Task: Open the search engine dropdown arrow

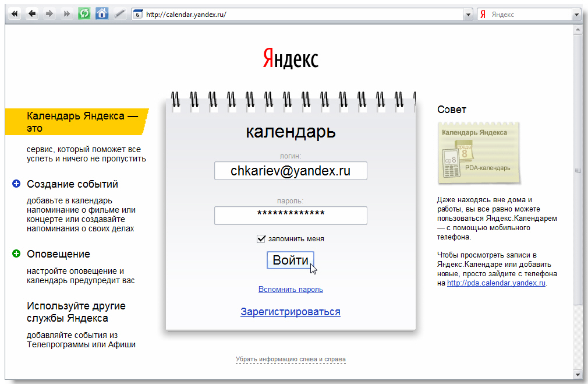Action: click(x=576, y=15)
